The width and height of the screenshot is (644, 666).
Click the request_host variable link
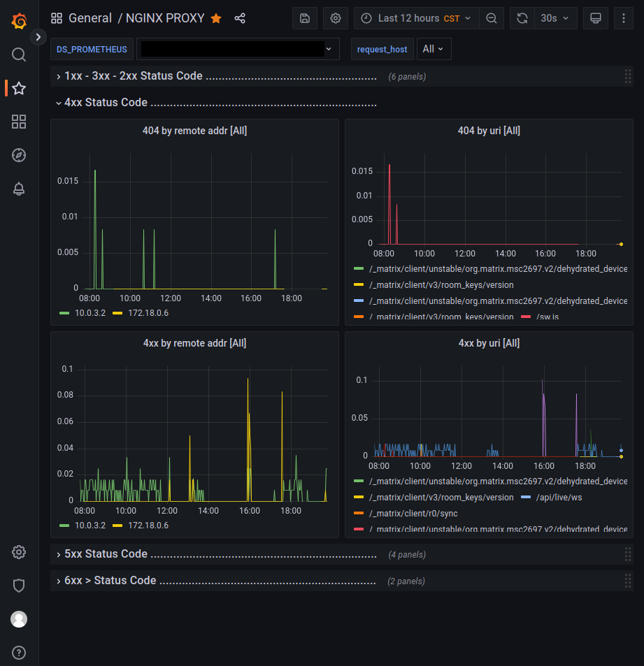(x=382, y=49)
